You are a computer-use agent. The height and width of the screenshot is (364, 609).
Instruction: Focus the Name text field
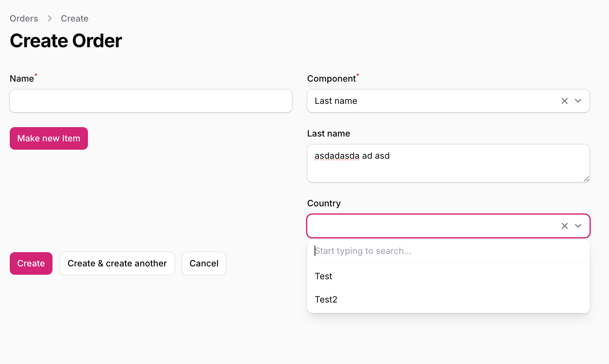[151, 101]
